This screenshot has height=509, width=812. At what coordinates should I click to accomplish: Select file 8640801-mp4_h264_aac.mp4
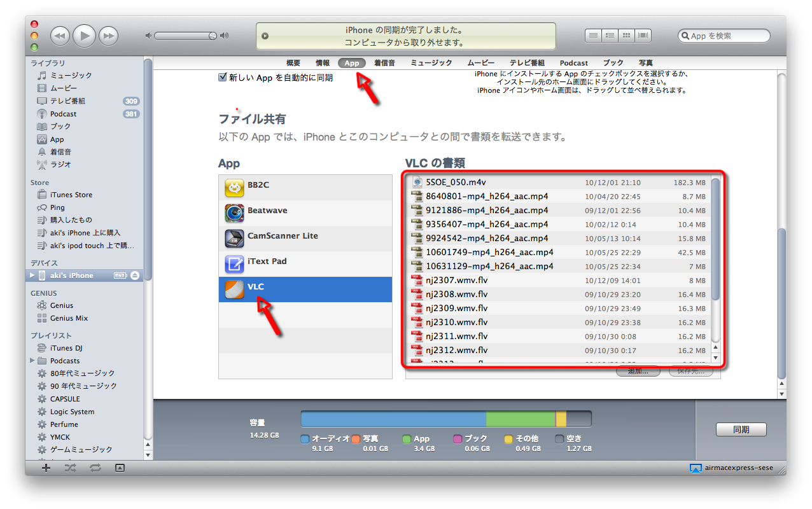(559, 197)
